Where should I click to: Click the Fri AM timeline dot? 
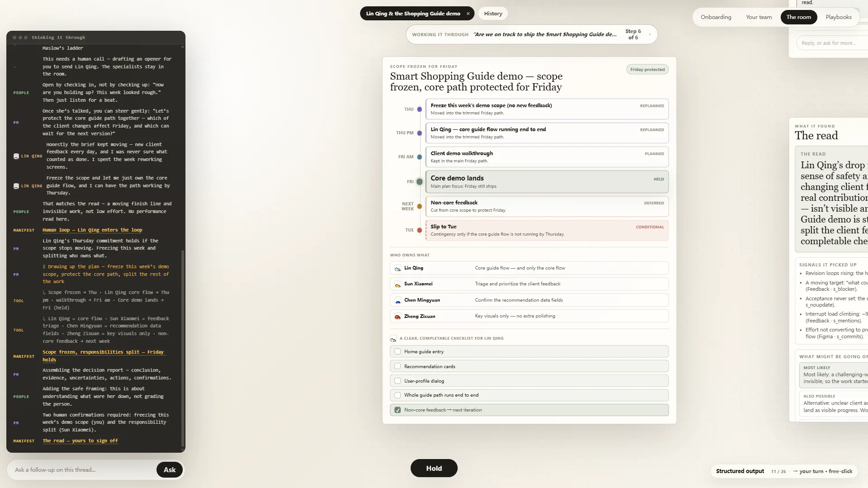419,157
